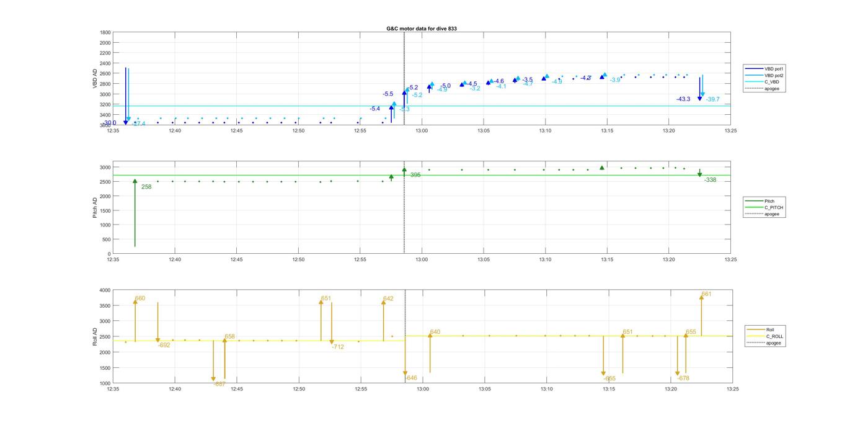Image resolution: width=868 pixels, height=430 pixels.
Task: Click the "-5.5" VBD data label
Action: [x=388, y=94]
